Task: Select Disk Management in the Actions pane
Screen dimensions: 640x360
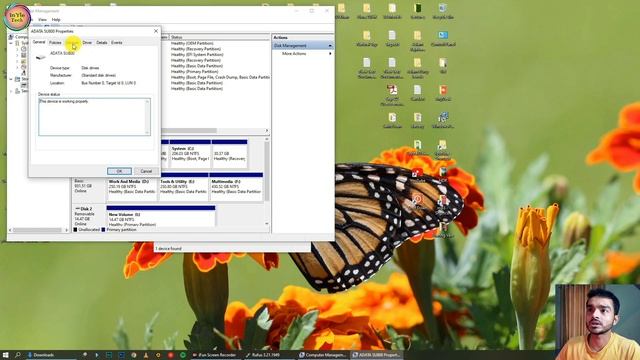Action: 303,46
